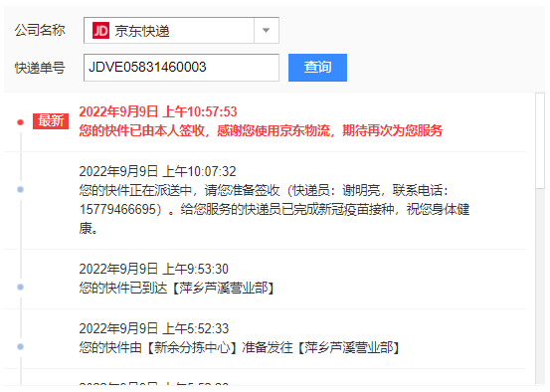Select the 京东快递 company combo box

click(181, 31)
